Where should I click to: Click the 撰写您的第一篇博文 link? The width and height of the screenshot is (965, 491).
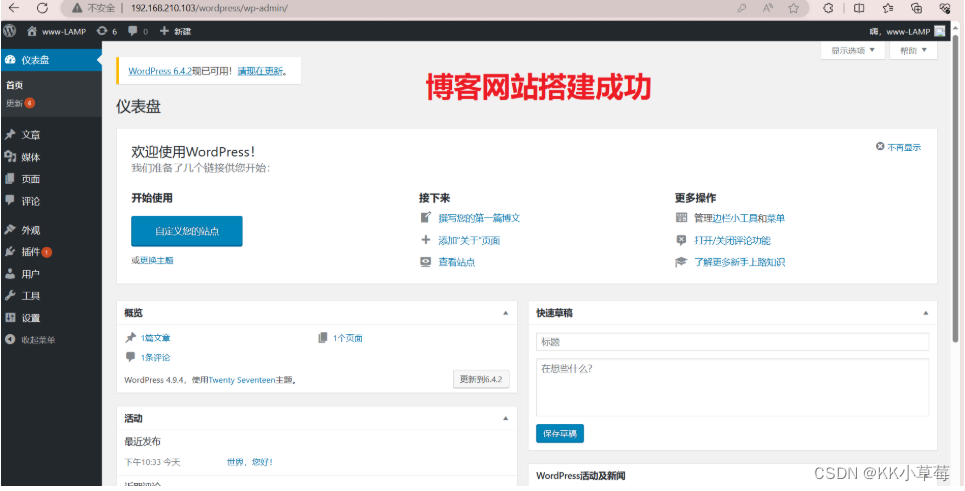point(479,218)
